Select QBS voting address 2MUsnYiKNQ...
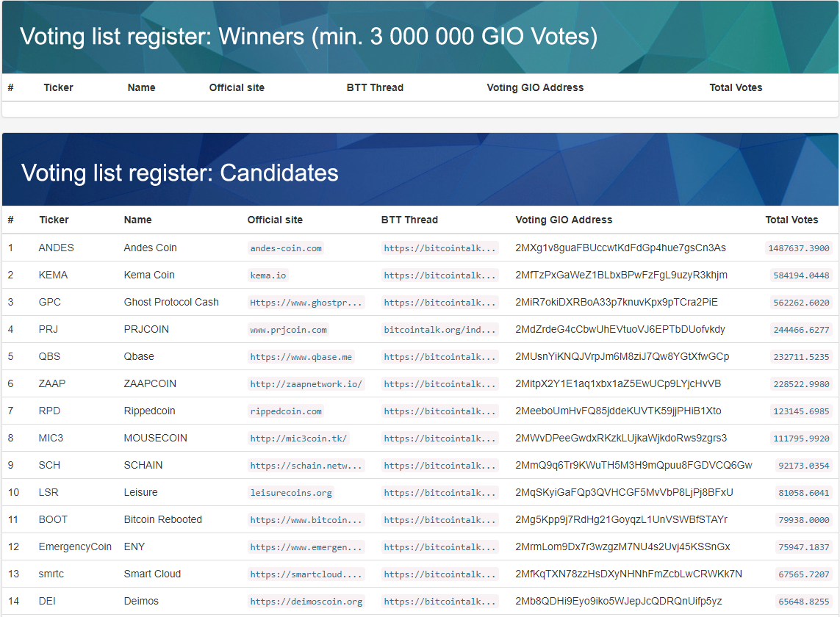 [x=622, y=357]
